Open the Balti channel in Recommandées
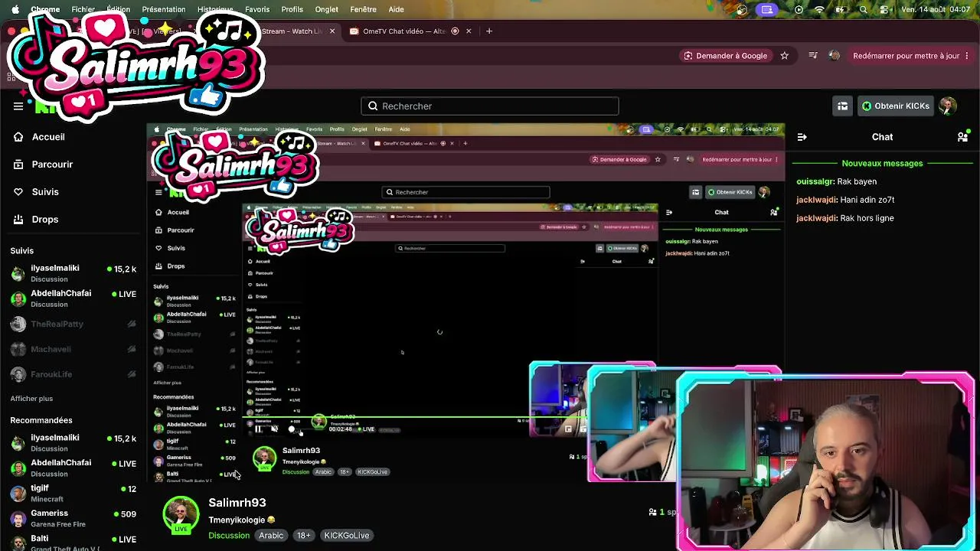The width and height of the screenshot is (980, 551). pos(73,543)
